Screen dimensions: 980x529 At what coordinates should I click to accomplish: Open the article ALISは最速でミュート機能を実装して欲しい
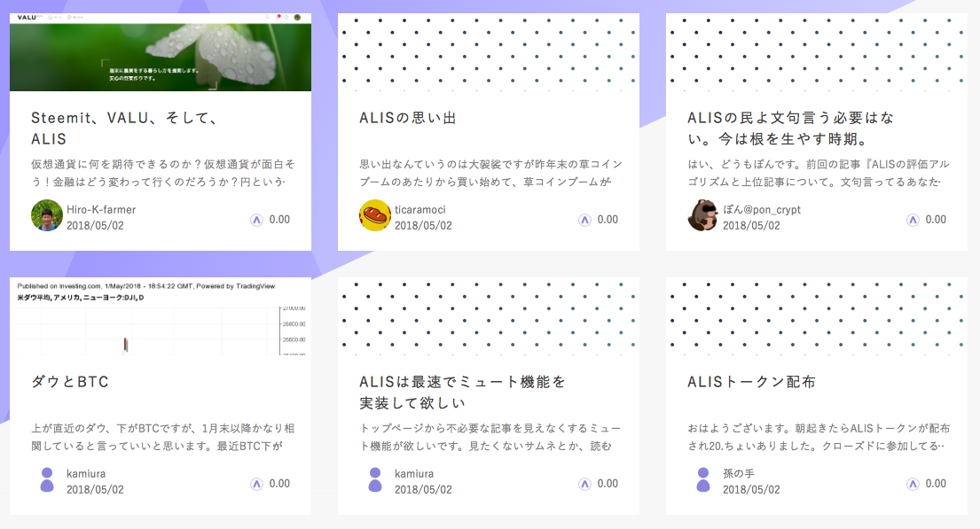coord(462,393)
